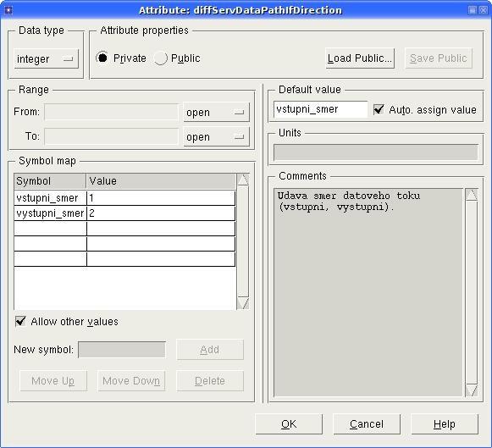Screen dimensions: 492x448
Task: Click value cell 2 of vystupni_smer
Action: click(x=161, y=213)
